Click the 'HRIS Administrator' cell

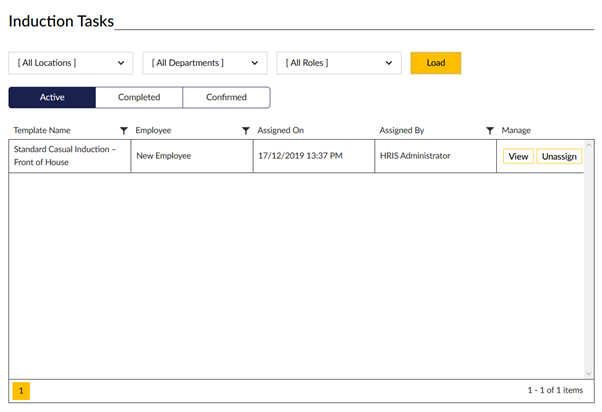435,156
